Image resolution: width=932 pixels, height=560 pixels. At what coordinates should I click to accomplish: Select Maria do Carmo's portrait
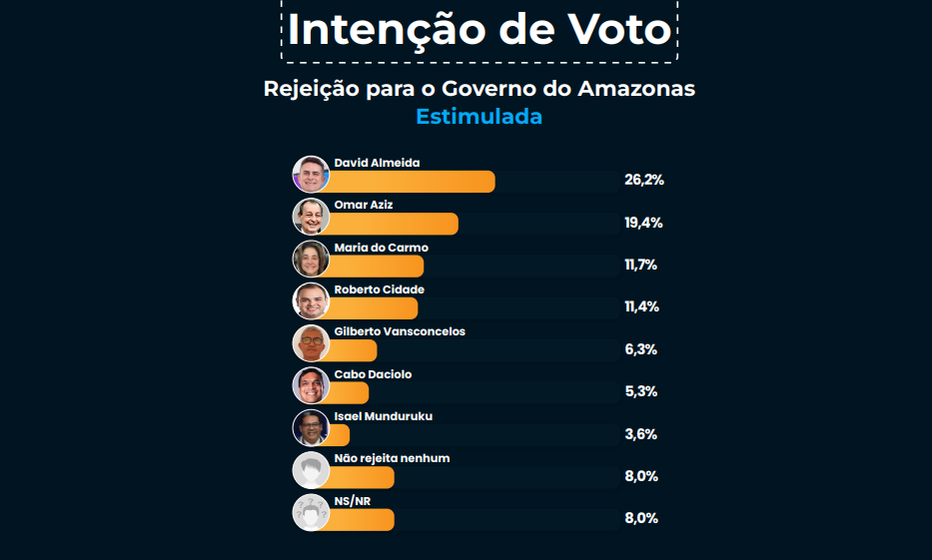(311, 259)
